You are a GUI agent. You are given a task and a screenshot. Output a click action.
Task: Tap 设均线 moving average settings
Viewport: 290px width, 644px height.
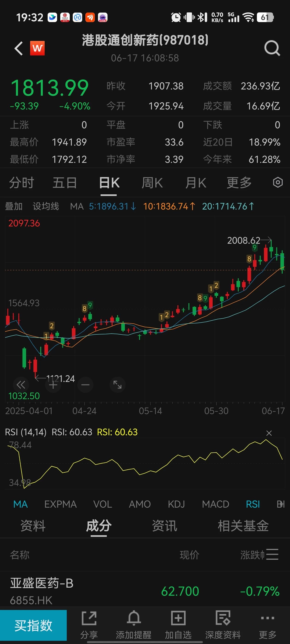click(46, 206)
